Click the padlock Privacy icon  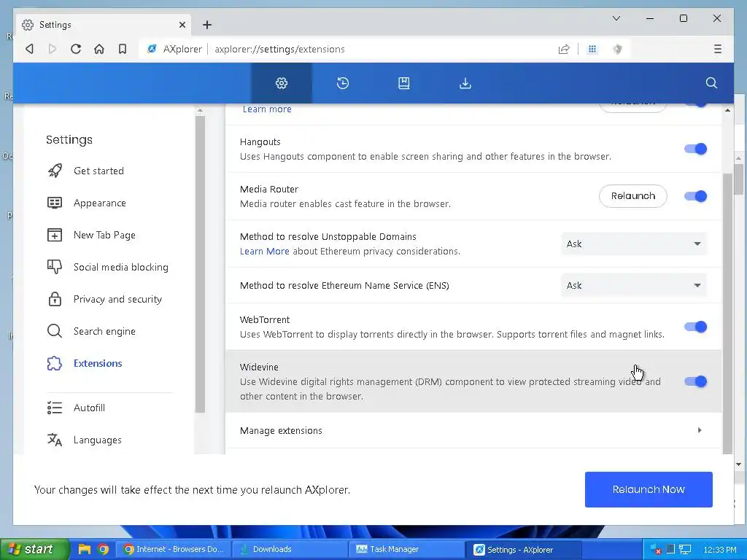click(55, 299)
